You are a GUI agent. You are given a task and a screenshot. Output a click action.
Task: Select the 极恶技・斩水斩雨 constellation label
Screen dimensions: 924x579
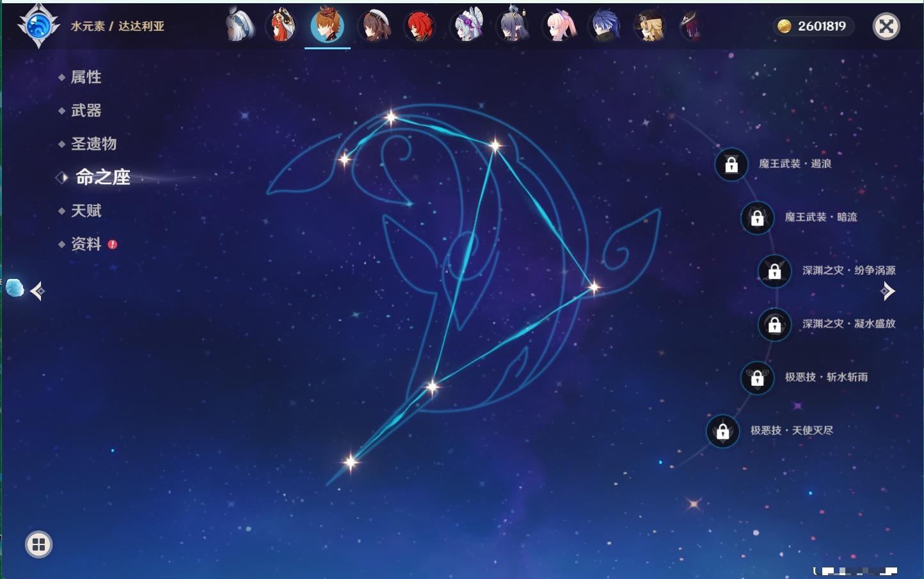click(826, 377)
